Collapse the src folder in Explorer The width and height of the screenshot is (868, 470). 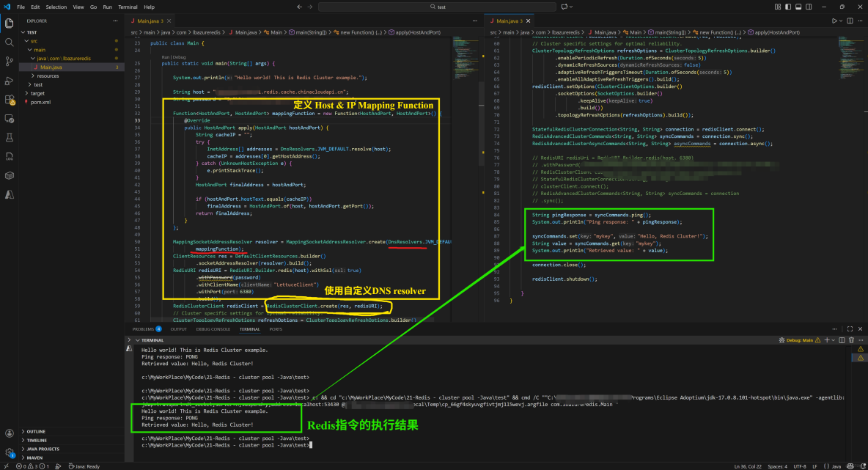[x=34, y=41]
